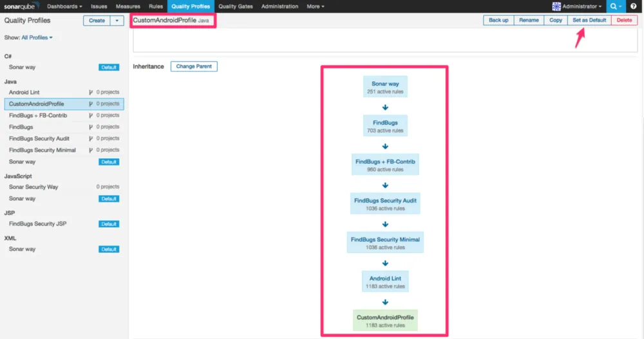644x339 pixels.
Task: Switch to the Rules tab
Action: (156, 6)
